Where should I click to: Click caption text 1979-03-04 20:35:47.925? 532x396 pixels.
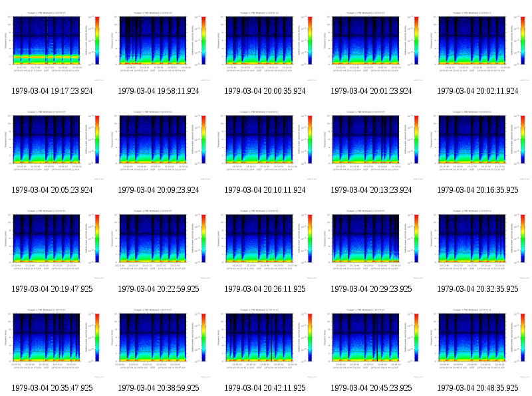point(53,388)
